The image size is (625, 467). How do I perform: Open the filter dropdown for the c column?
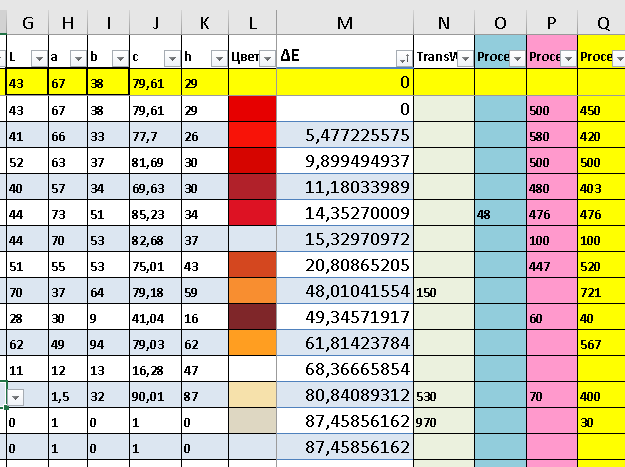(172, 59)
